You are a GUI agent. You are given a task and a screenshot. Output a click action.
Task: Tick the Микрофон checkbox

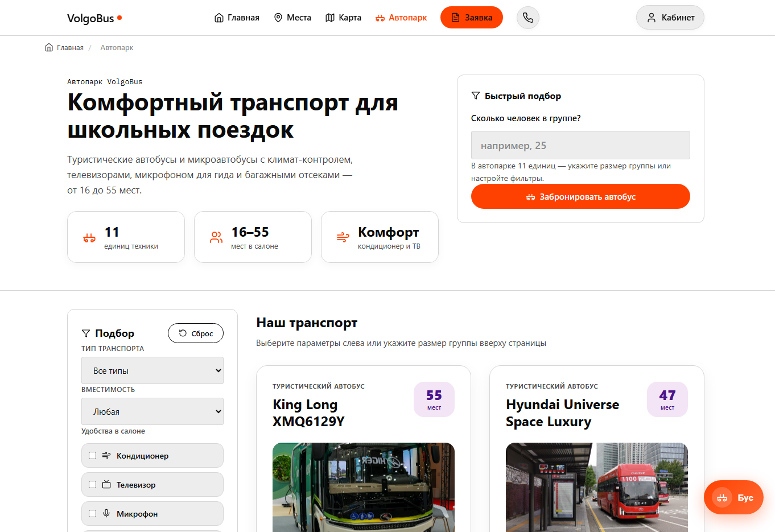[93, 513]
